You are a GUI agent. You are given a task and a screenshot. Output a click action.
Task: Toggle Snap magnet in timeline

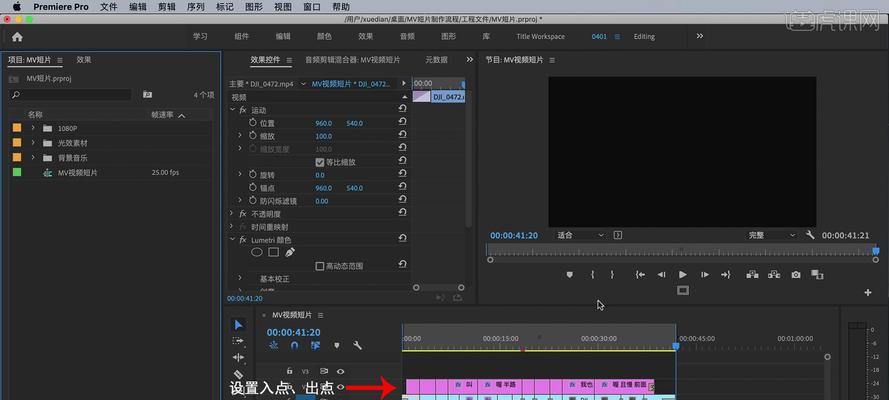pyautogui.click(x=294, y=345)
